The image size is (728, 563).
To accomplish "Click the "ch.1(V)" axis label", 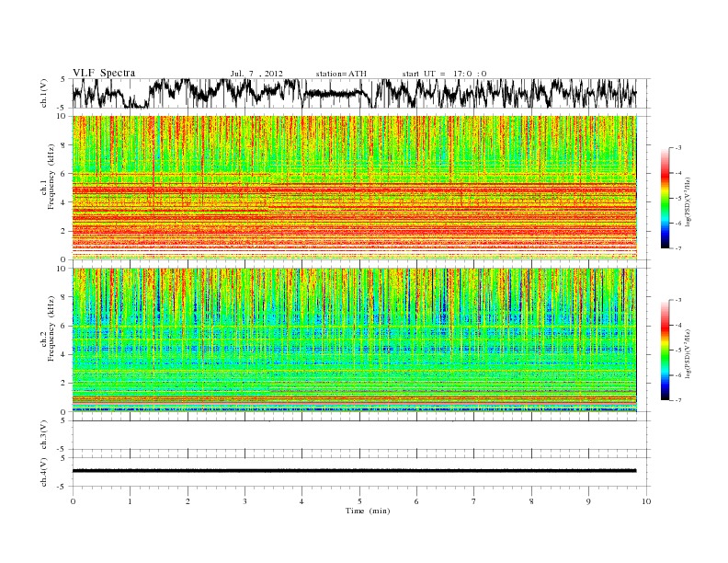I will [x=44, y=93].
